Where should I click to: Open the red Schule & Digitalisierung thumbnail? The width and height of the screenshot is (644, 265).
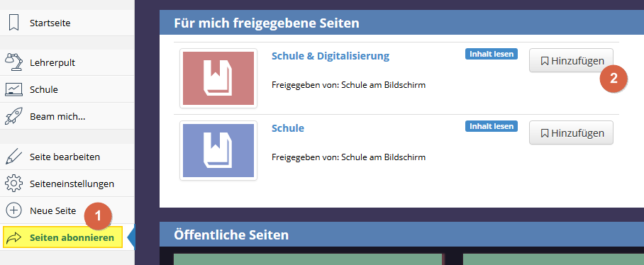pyautogui.click(x=218, y=79)
